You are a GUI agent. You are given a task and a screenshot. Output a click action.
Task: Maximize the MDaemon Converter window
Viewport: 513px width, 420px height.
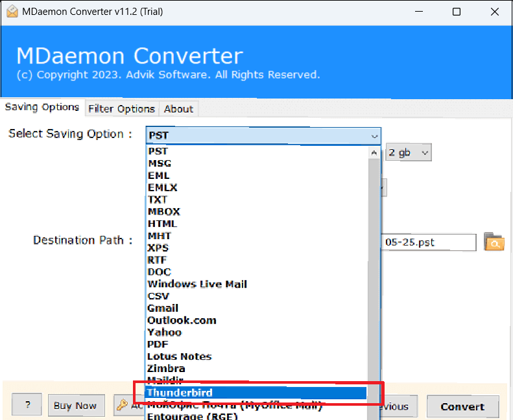[457, 12]
